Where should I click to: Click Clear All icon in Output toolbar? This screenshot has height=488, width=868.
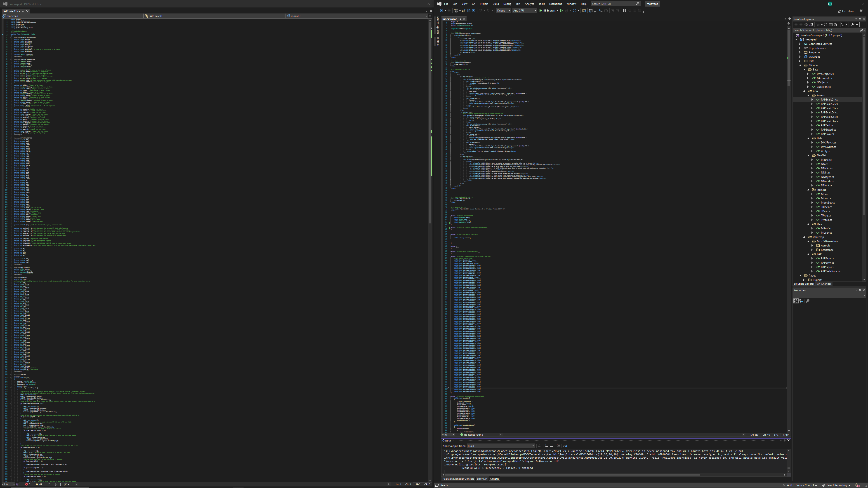tap(558, 446)
